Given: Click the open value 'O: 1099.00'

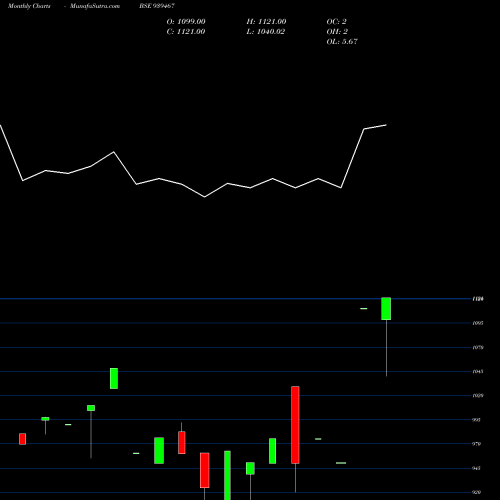Looking at the screenshot, I should [x=186, y=22].
